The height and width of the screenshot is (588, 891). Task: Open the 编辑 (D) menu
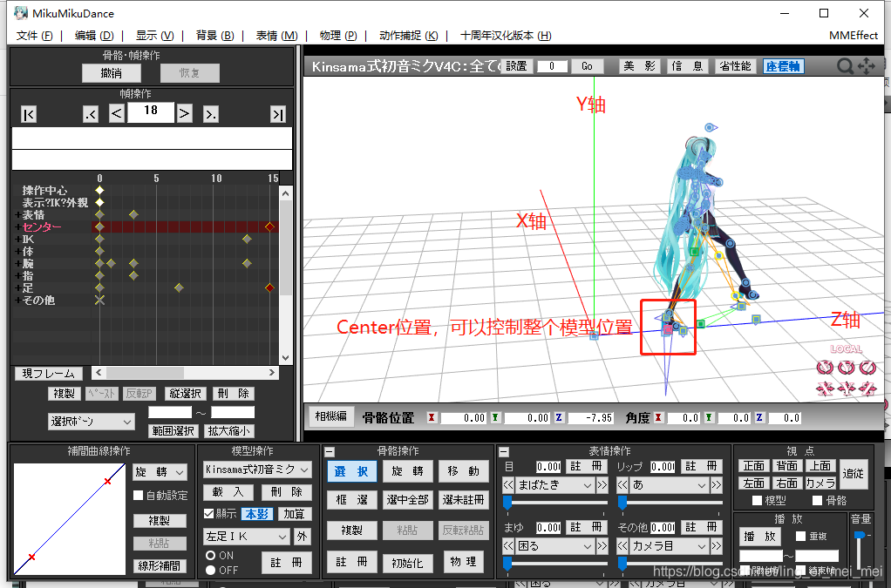tap(94, 35)
